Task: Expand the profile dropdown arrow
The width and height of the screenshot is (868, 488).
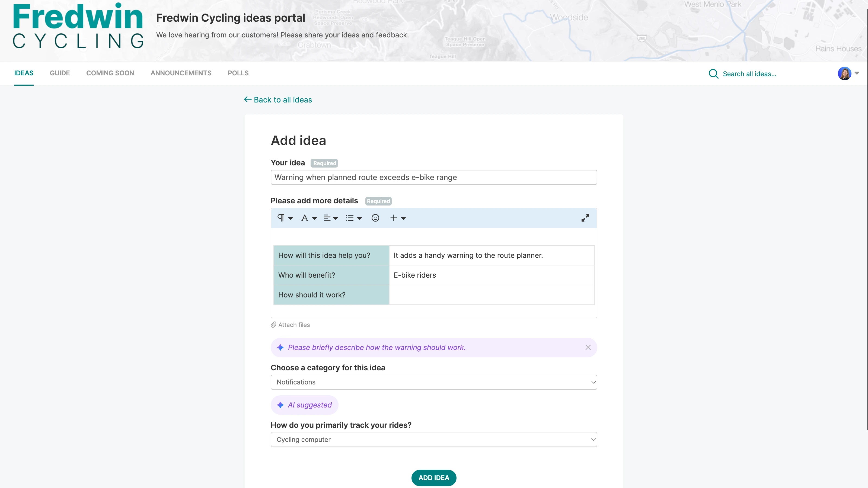Action: (857, 73)
